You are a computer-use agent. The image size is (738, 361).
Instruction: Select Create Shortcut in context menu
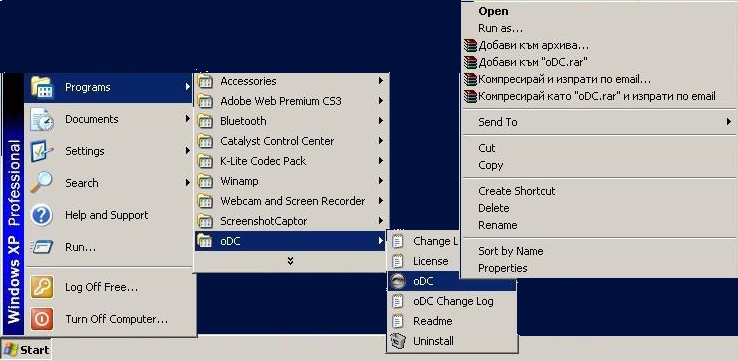[516, 191]
